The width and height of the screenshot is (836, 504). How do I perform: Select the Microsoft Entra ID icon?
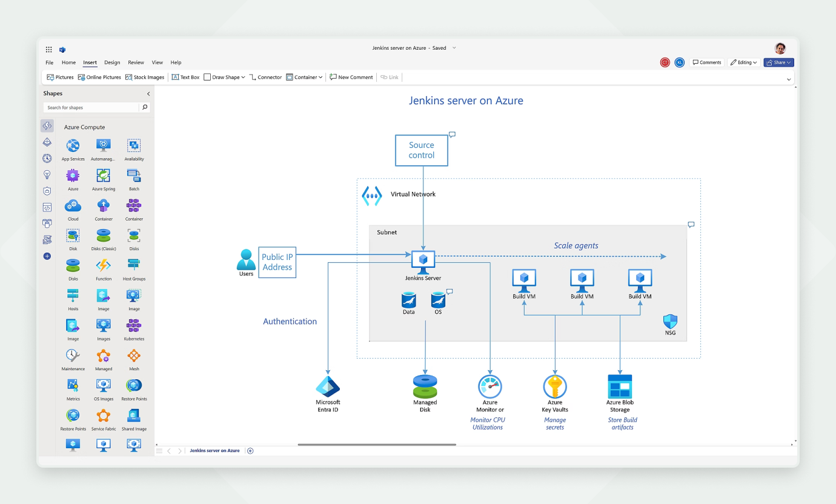pyautogui.click(x=328, y=386)
